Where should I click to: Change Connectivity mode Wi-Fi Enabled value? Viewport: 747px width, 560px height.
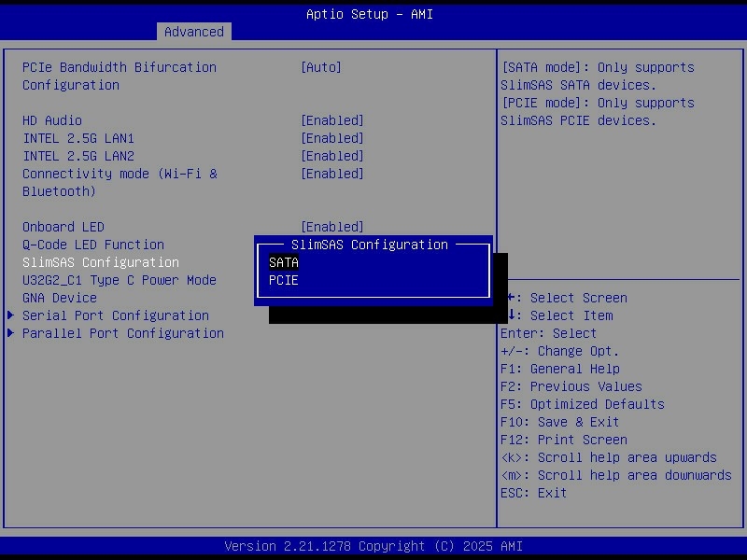tap(332, 174)
